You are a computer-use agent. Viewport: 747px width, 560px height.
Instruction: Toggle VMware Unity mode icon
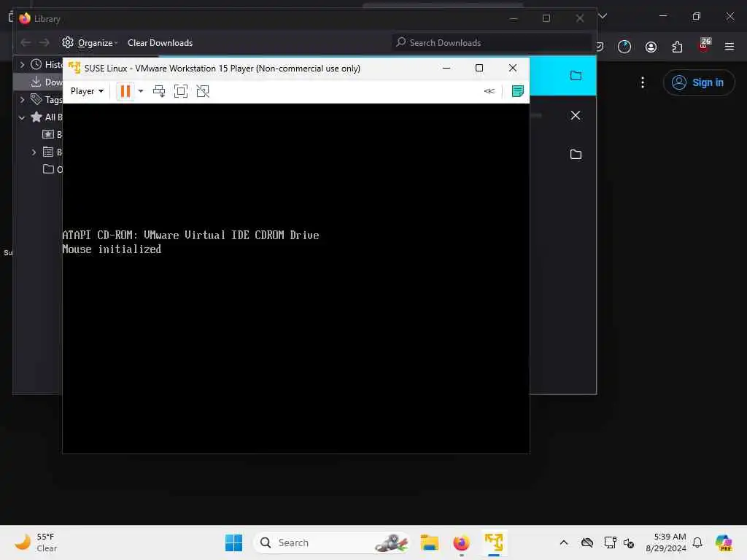[203, 91]
